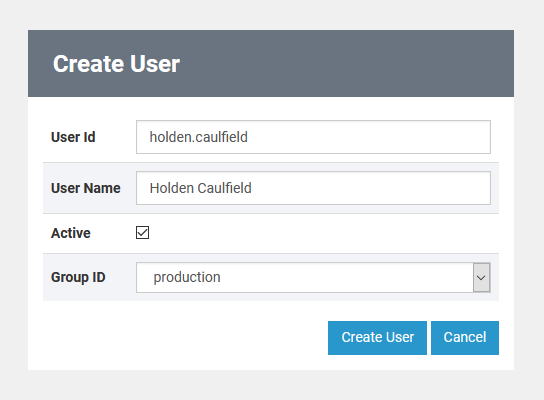Expand the Group ID chevron arrow
The height and width of the screenshot is (400, 544).
pyautogui.click(x=481, y=278)
